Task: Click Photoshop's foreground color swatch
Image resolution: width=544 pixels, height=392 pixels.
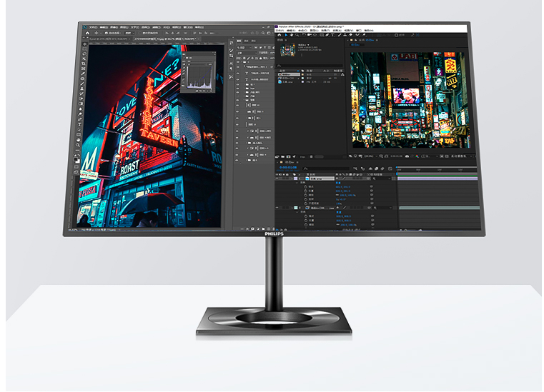Action: coord(76,159)
